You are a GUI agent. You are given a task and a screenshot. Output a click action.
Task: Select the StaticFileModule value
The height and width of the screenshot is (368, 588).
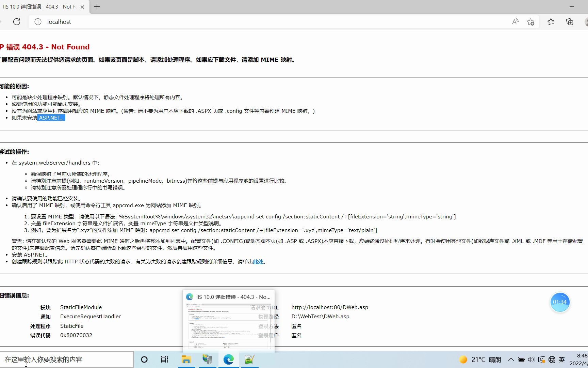tap(81, 307)
